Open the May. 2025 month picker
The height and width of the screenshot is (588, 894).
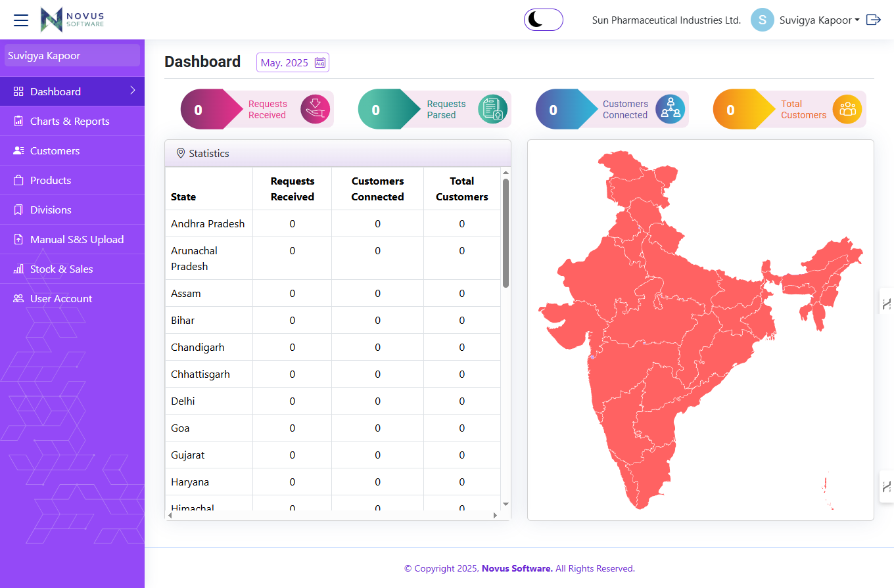(x=285, y=63)
